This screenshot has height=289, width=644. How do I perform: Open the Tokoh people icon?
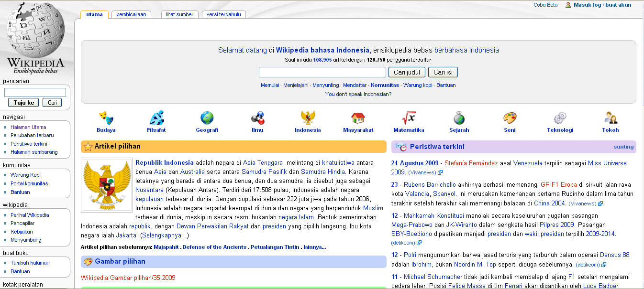(x=611, y=118)
